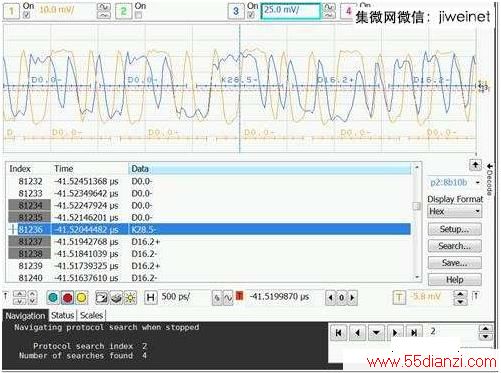Image resolution: width=501 pixels, height=373 pixels.
Task: Select row 81237 with D16.2+ data
Action: pos(209,242)
